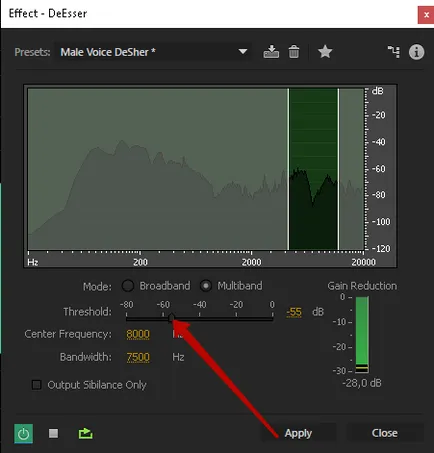The width and height of the screenshot is (434, 453).
Task: Click the -60 mark on the Threshold scale
Action: (x=163, y=305)
